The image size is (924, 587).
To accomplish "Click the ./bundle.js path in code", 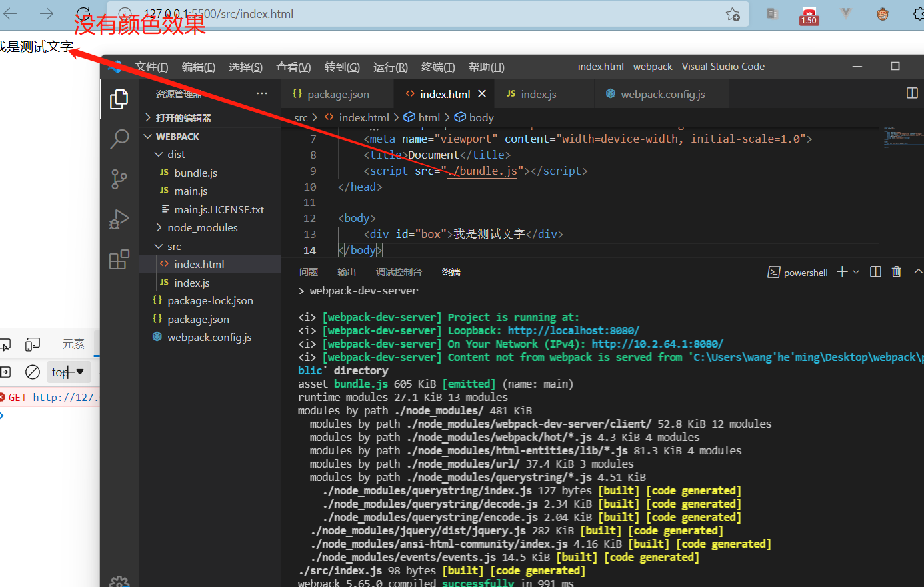I will pos(482,171).
